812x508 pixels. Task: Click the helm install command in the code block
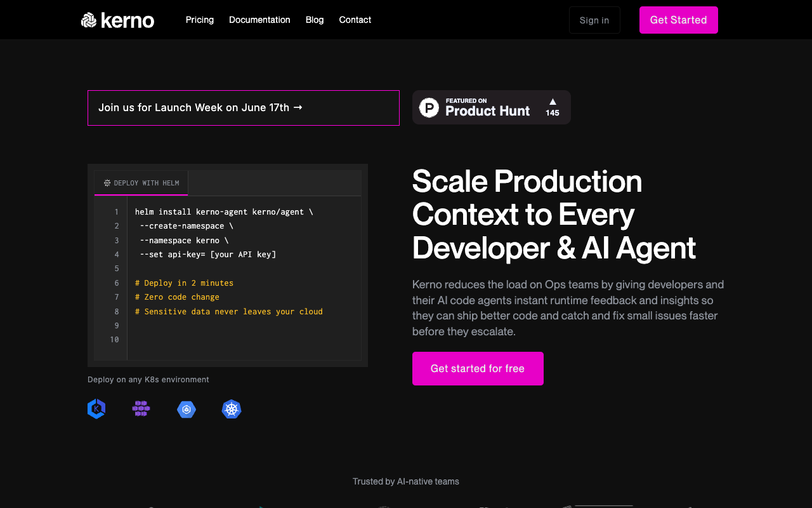pos(224,211)
